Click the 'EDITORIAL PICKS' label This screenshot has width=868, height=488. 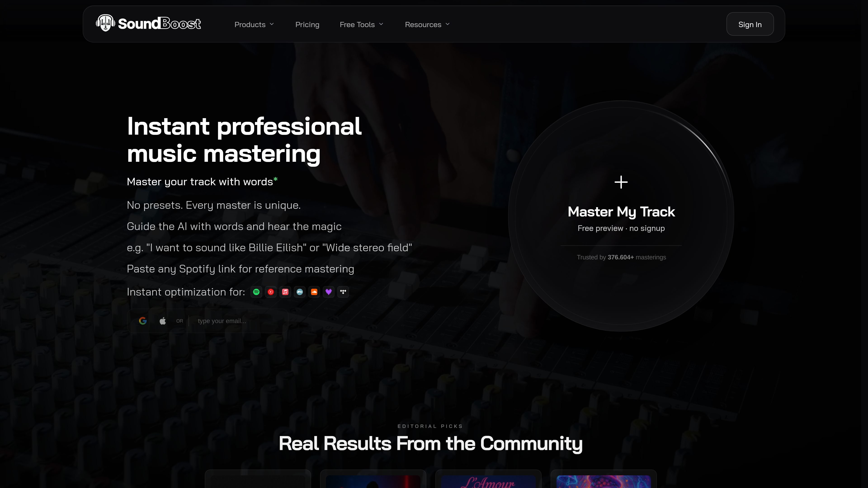click(x=430, y=426)
